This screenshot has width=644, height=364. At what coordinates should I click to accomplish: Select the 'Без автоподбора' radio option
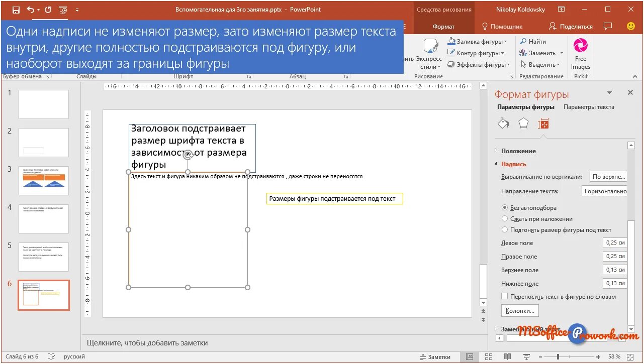pyautogui.click(x=505, y=207)
